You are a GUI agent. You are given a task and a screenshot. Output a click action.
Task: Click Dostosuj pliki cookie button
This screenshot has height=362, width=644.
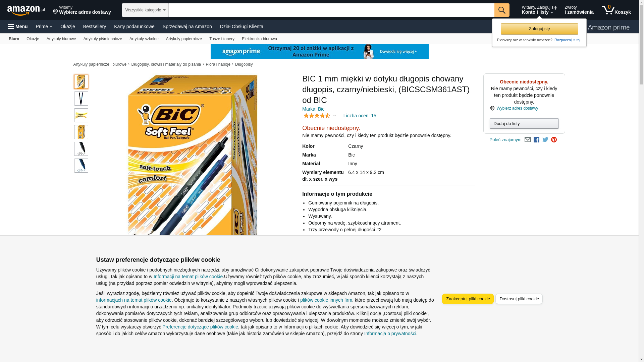[519, 299]
